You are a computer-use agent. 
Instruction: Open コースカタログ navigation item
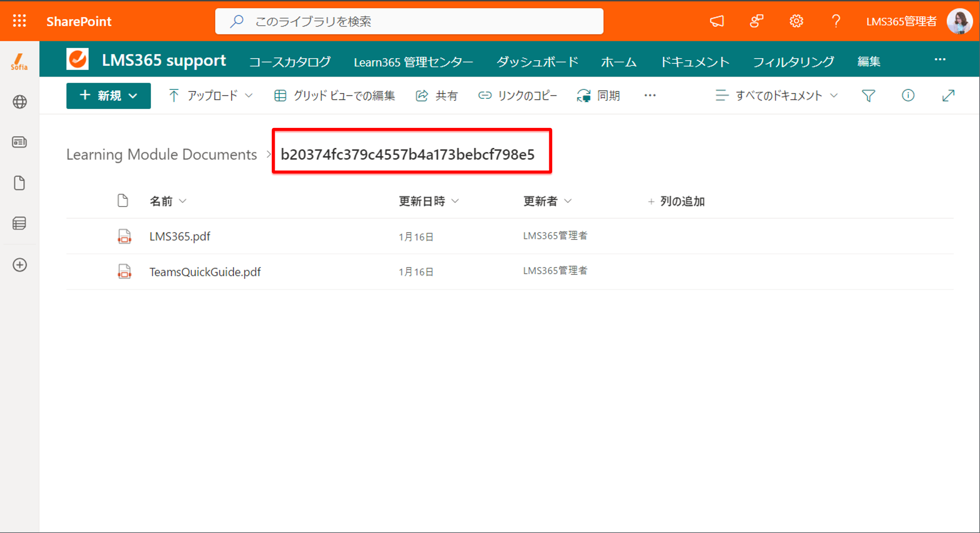(290, 62)
